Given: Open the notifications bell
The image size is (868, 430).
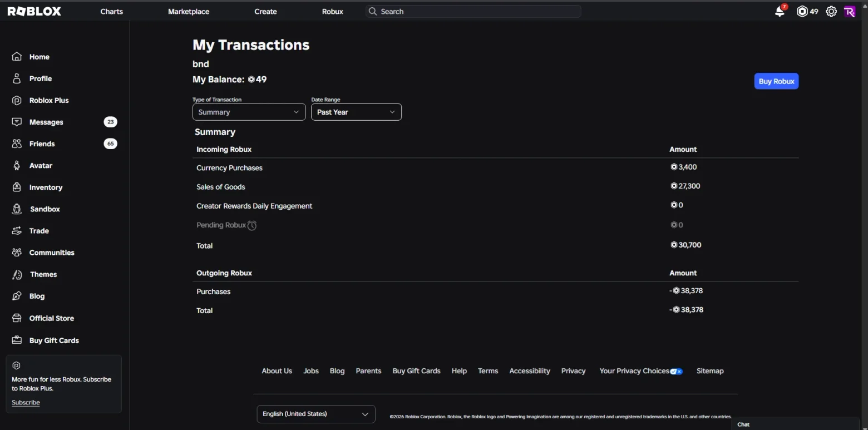Looking at the screenshot, I should [x=780, y=11].
